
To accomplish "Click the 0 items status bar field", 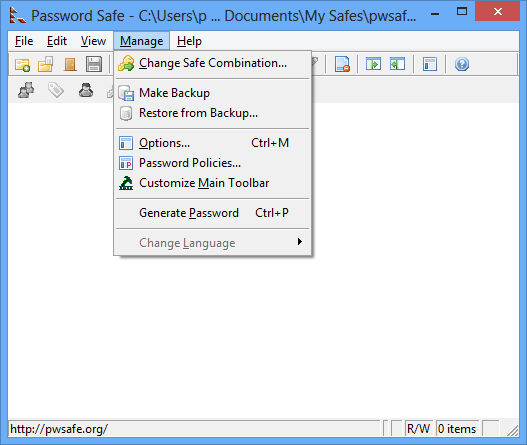I will coord(457,429).
